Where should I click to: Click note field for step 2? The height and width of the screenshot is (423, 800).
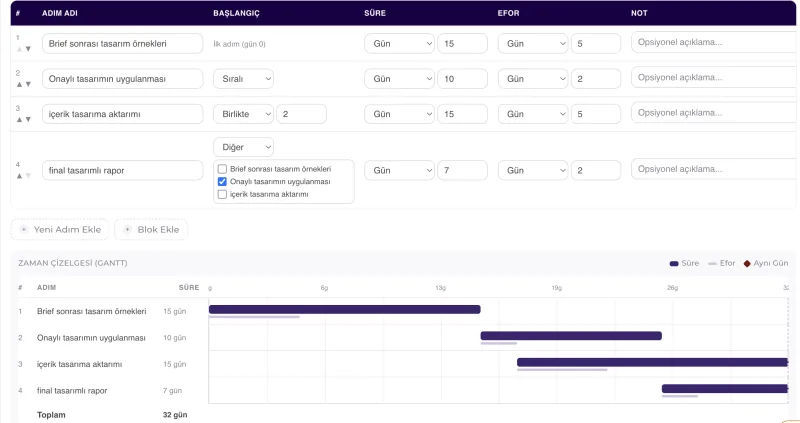pyautogui.click(x=715, y=78)
